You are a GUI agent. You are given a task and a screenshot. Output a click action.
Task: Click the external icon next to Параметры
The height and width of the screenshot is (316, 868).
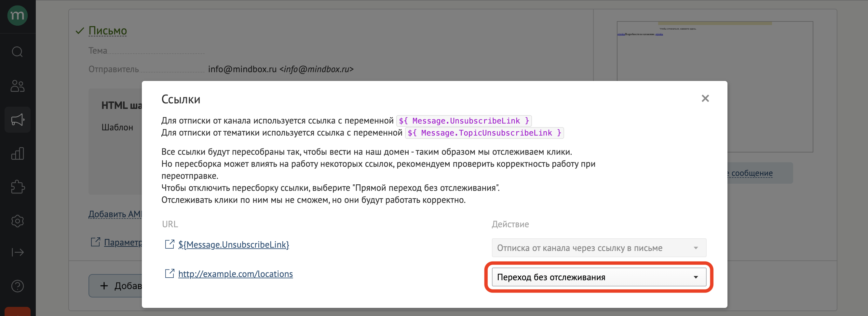(95, 242)
